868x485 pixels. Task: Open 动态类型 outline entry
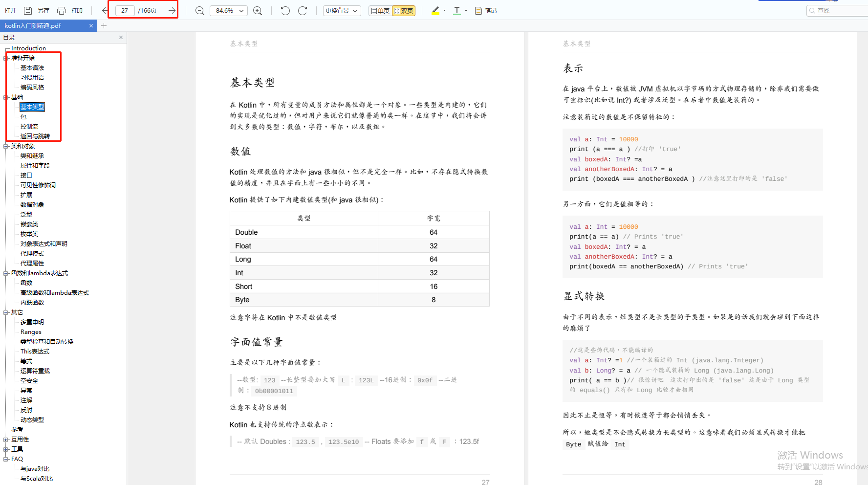coord(32,419)
